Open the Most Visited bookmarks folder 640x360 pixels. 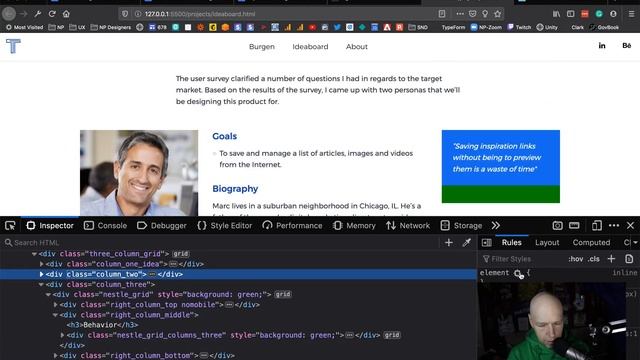tap(24, 27)
